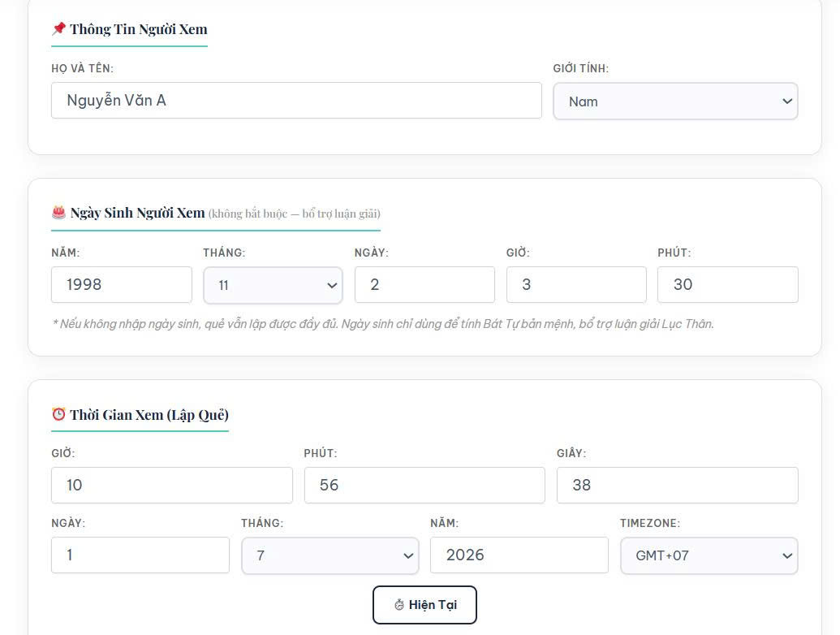Select the Lập Quẻ Ngày field containing 1

tap(140, 555)
